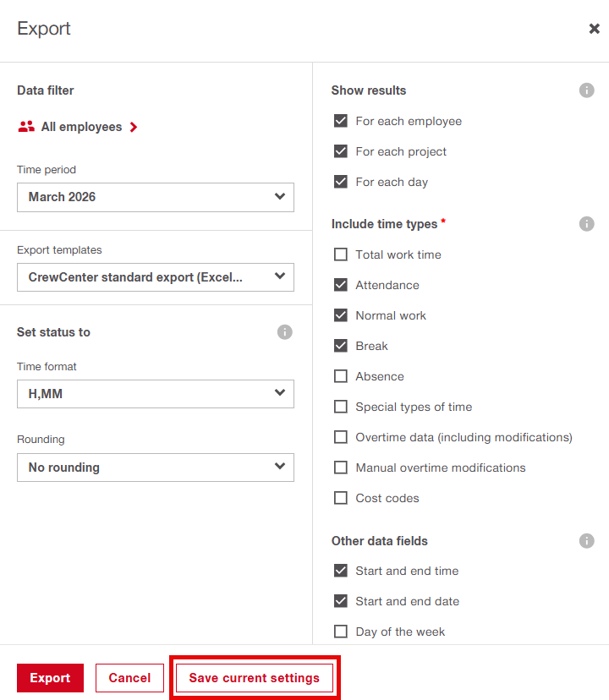
Task: Click the red Export button
Action: (50, 678)
